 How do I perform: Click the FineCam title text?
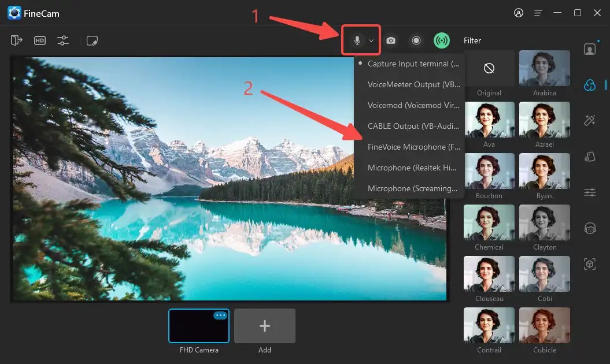pos(42,14)
